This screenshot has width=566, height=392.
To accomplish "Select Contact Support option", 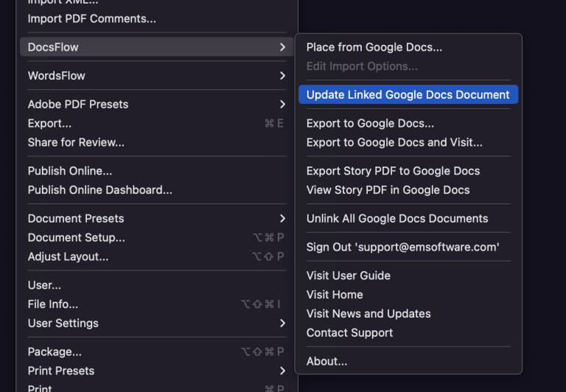I will (349, 333).
